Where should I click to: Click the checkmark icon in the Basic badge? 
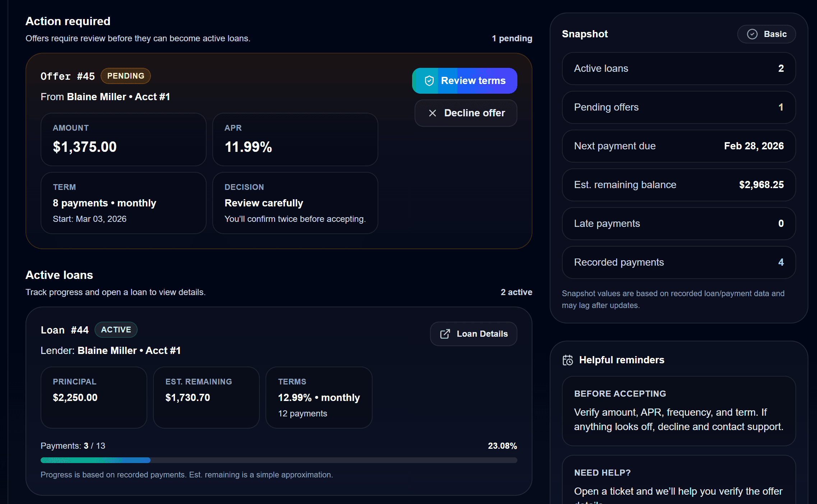(x=752, y=34)
